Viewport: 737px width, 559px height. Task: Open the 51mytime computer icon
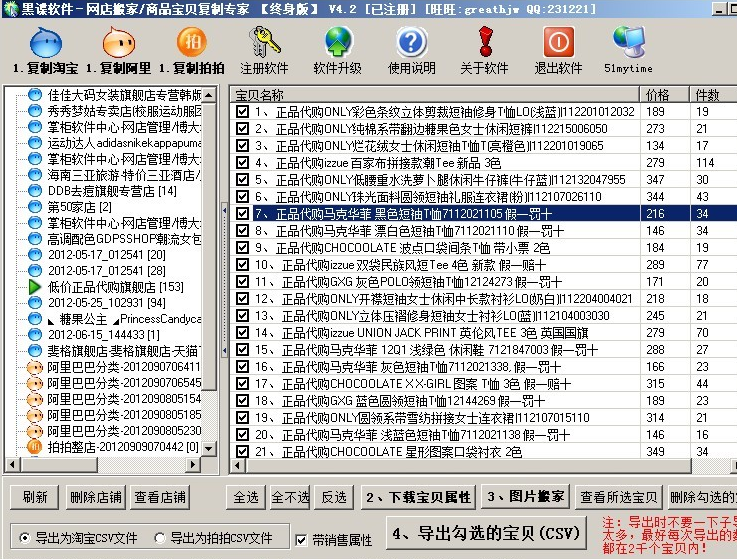pos(629,42)
